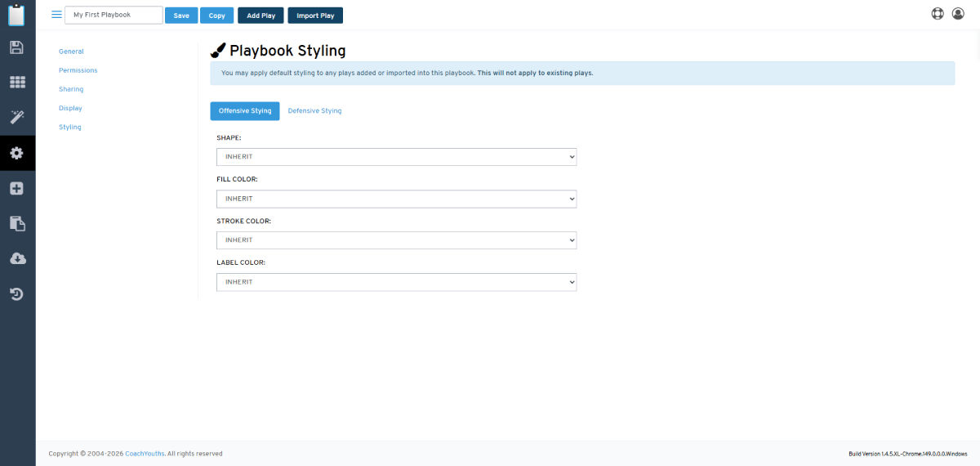Click the playbook name input field
Viewport: 980px width, 466px height.
coord(114,15)
